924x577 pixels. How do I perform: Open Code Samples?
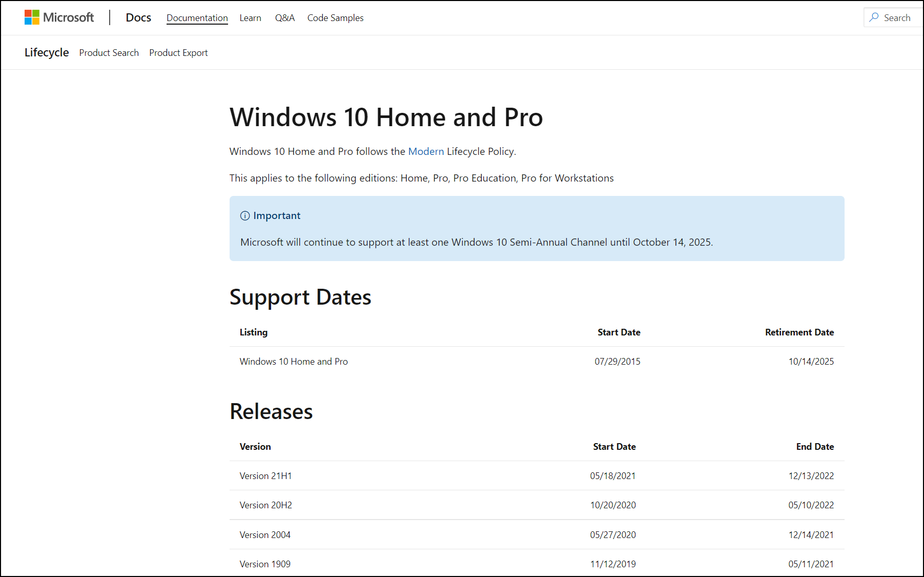click(335, 17)
